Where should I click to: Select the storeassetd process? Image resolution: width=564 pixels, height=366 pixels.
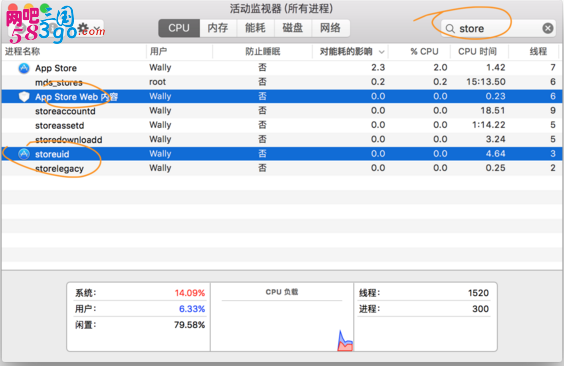click(281, 125)
